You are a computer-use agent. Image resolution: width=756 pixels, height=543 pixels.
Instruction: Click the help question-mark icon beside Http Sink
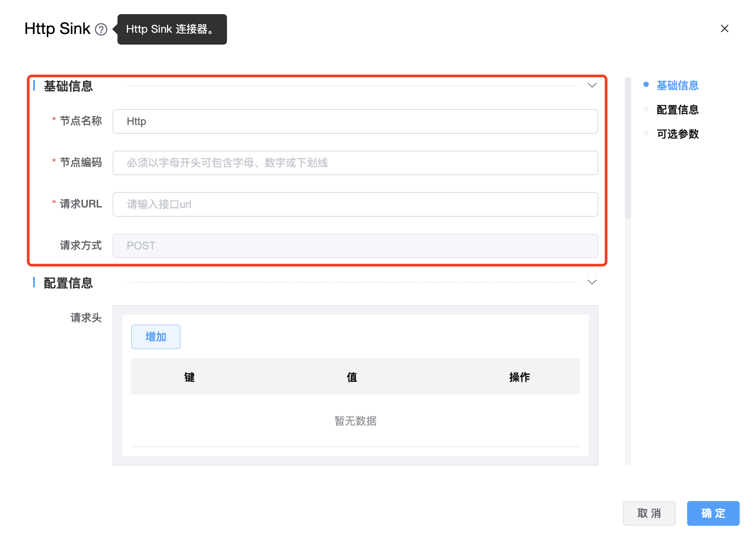coord(101,30)
